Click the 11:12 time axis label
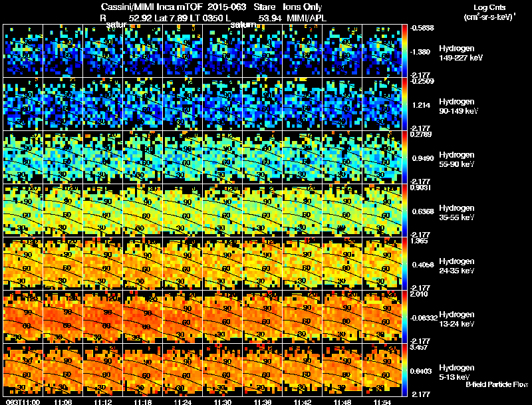Viewport: 532px width, 405px height. 103,402
